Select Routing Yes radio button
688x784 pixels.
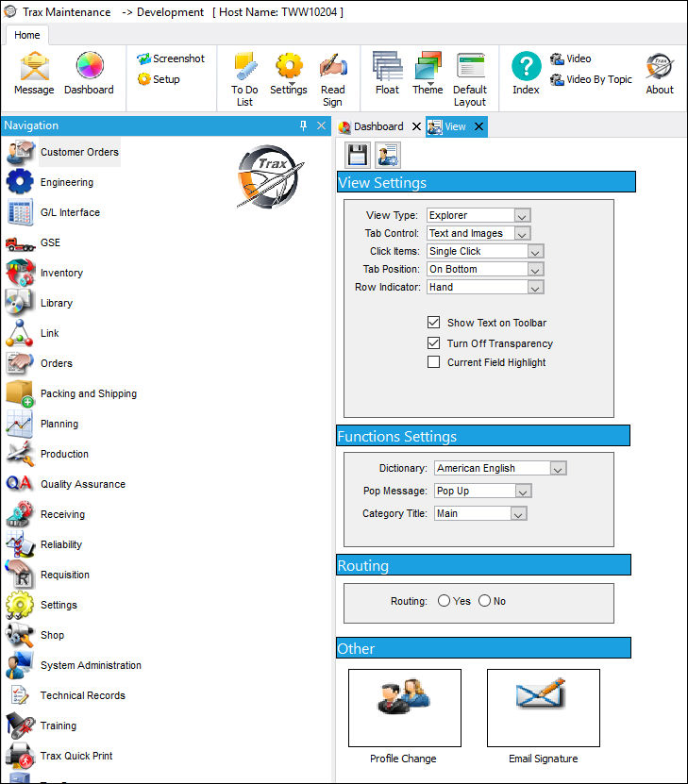444,600
